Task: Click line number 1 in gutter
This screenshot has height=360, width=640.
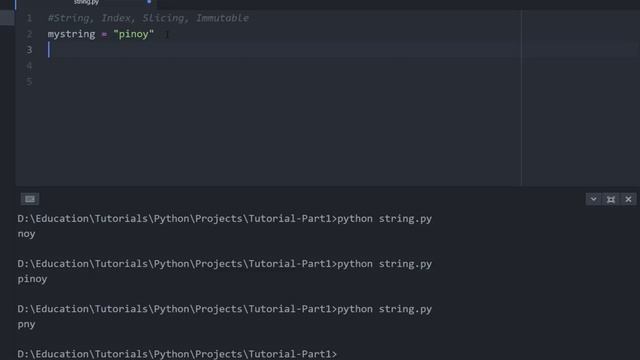Action: (x=29, y=18)
